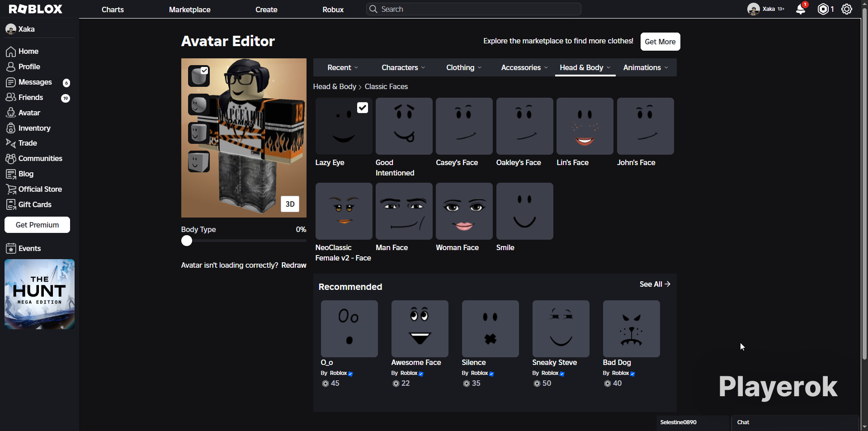Open the notifications bell
Image resolution: width=868 pixels, height=431 pixels.
click(x=801, y=9)
